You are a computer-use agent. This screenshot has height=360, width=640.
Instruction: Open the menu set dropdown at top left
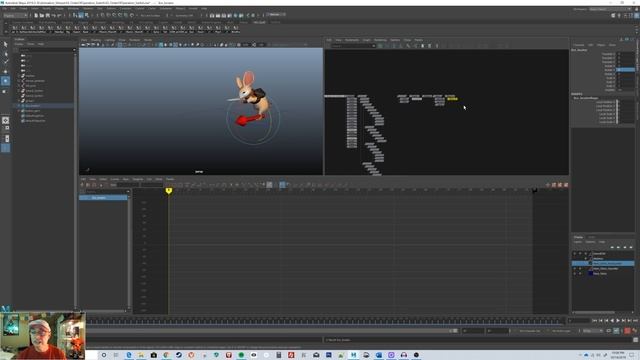click(x=15, y=16)
